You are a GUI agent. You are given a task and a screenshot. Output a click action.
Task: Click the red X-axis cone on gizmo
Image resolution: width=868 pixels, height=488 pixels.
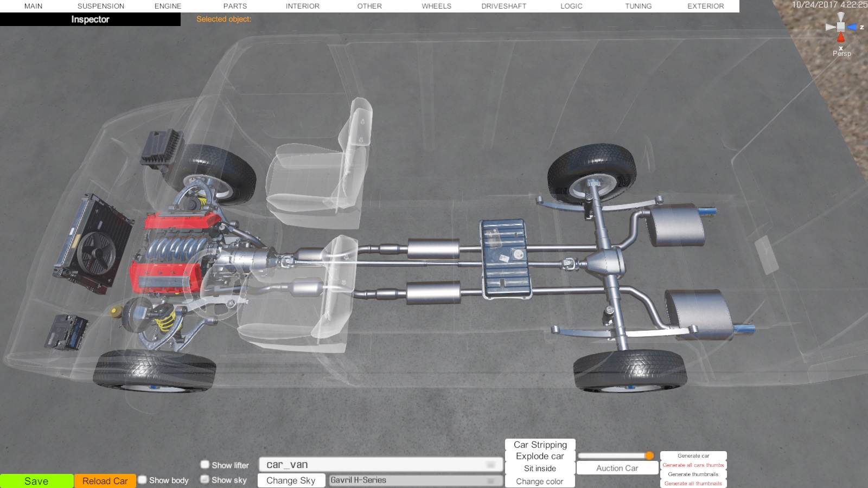[x=841, y=38]
